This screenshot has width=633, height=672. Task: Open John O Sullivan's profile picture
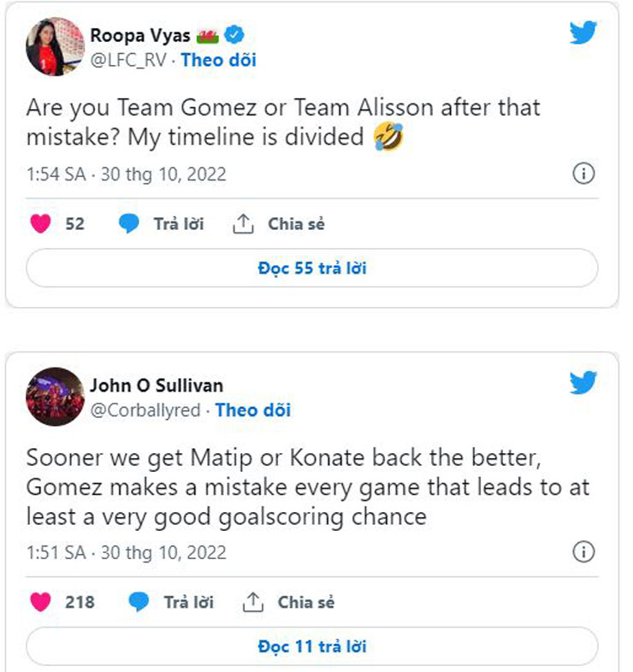(55, 397)
